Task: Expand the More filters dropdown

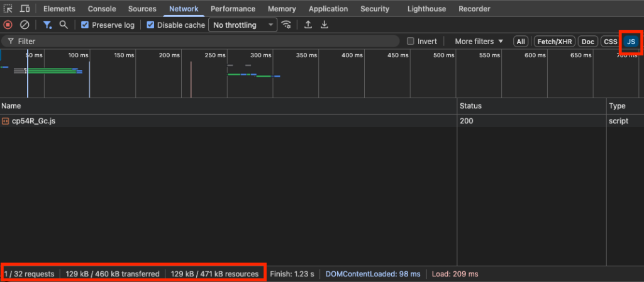Action: (x=479, y=41)
